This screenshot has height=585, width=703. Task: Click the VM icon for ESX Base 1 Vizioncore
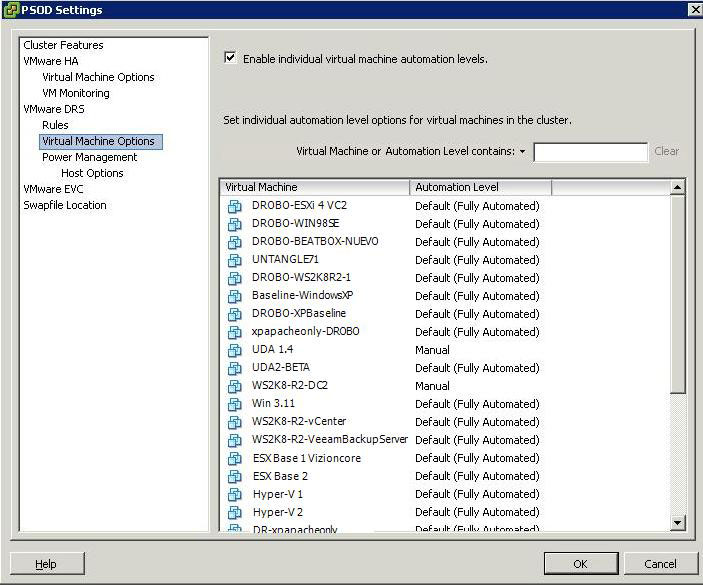(x=234, y=458)
